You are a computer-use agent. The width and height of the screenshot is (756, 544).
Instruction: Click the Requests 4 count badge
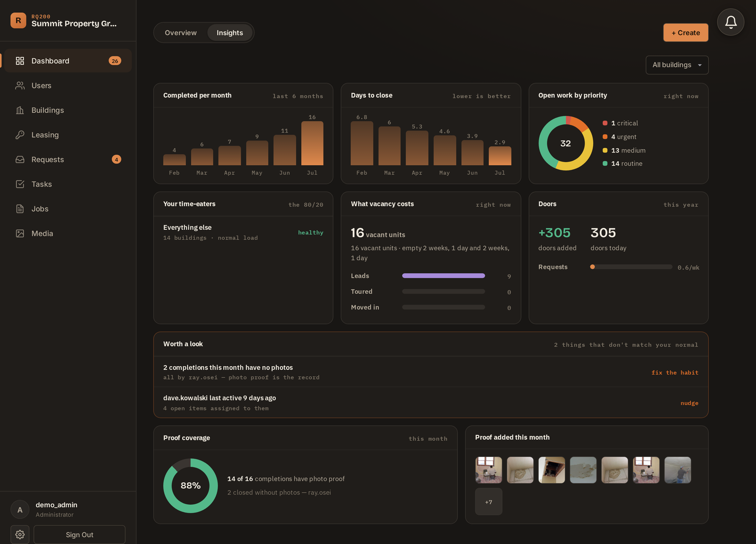pos(117,159)
